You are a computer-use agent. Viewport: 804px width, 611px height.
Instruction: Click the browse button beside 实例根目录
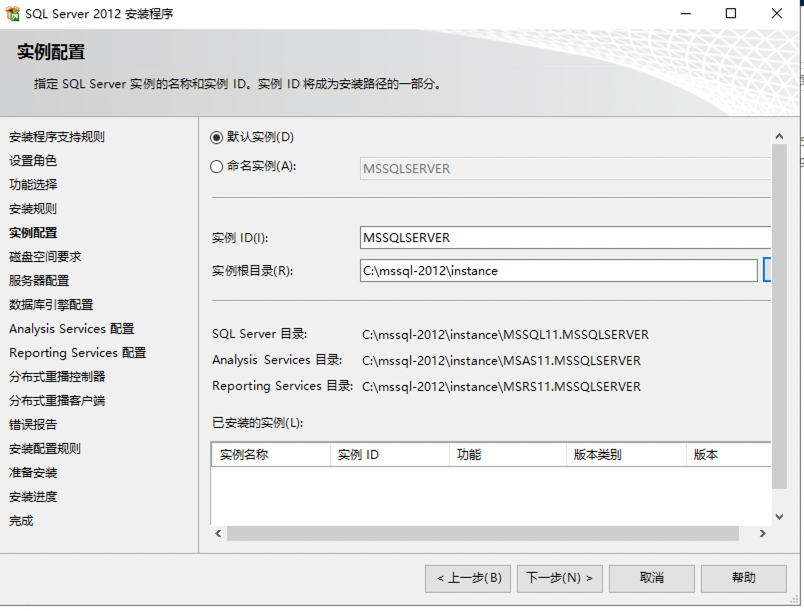767,271
